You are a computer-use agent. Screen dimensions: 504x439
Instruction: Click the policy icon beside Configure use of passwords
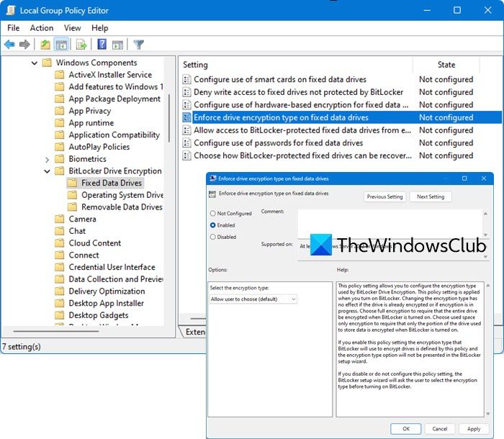click(186, 143)
